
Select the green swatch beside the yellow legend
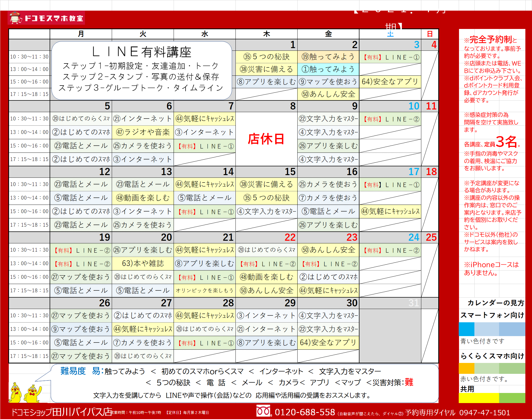tap(512, 398)
